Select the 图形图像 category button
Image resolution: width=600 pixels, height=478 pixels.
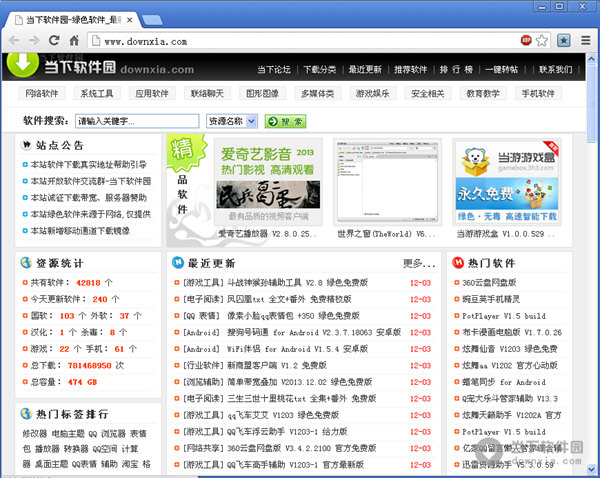point(262,93)
